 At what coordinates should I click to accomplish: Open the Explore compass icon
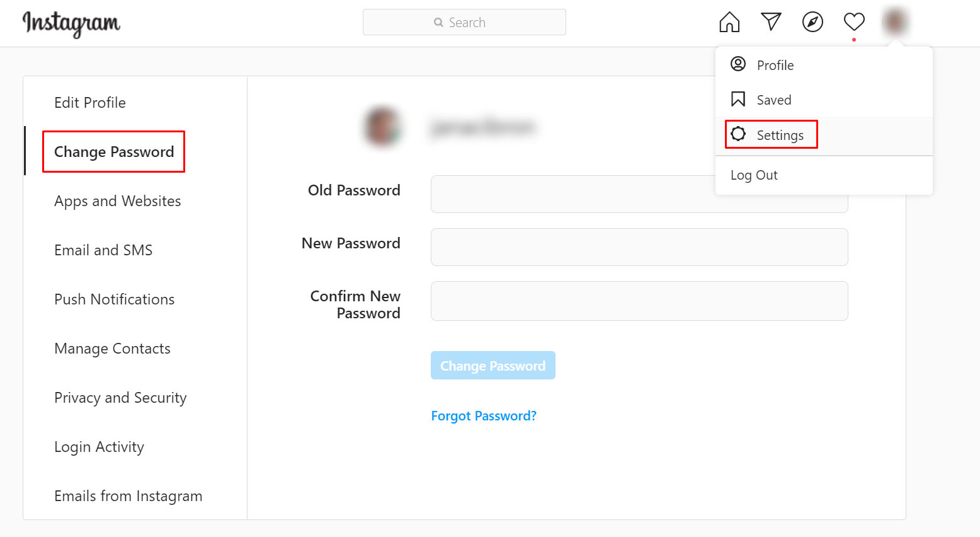tap(812, 22)
